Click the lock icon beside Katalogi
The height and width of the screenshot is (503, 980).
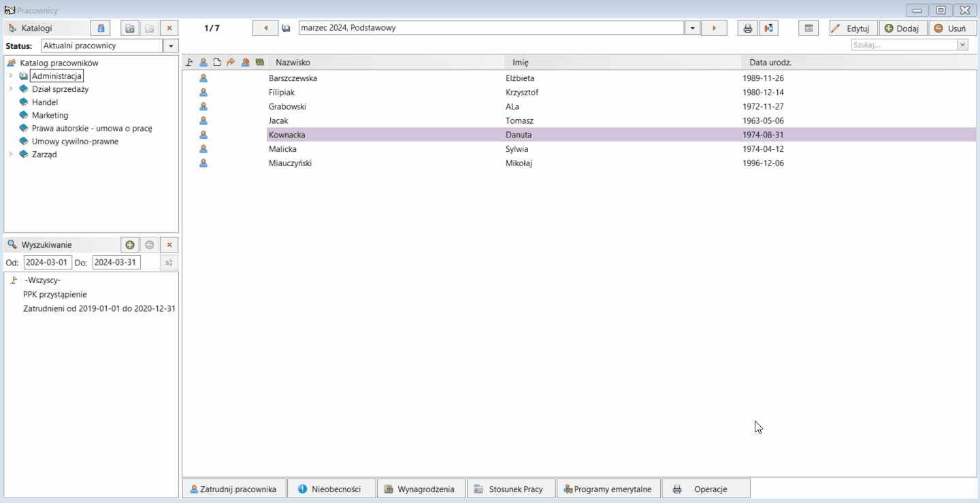click(x=101, y=28)
